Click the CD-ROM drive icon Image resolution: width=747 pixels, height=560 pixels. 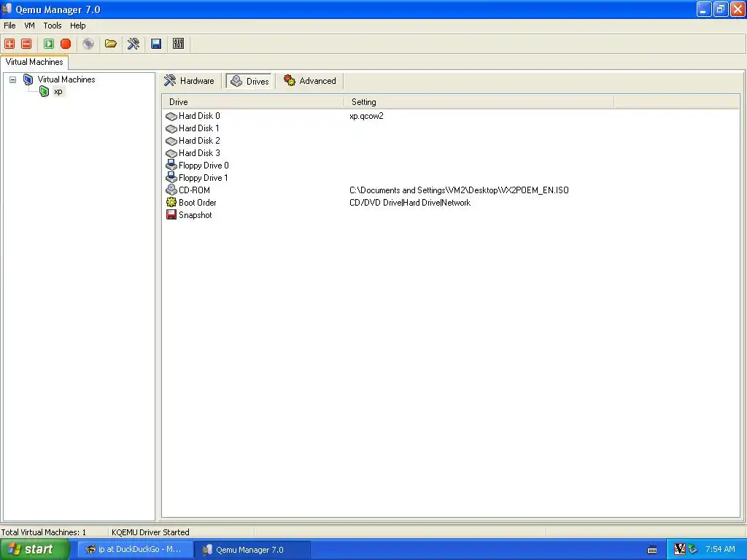pyautogui.click(x=171, y=190)
